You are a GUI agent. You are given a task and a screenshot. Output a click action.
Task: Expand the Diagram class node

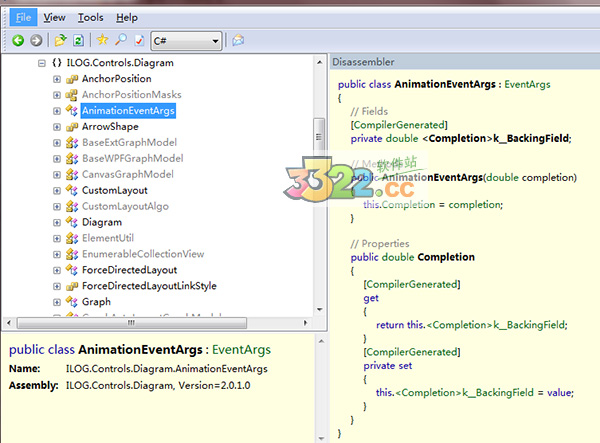(x=57, y=223)
